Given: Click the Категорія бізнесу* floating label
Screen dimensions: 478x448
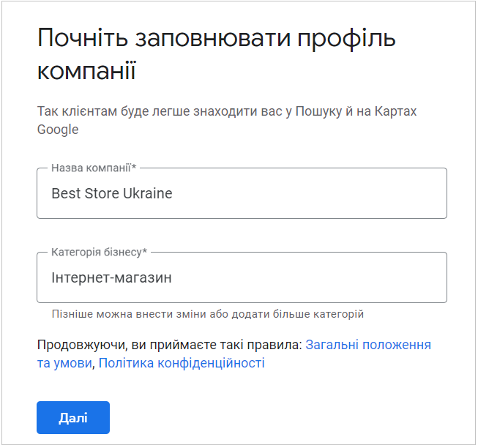Looking at the screenshot, I should point(99,253).
